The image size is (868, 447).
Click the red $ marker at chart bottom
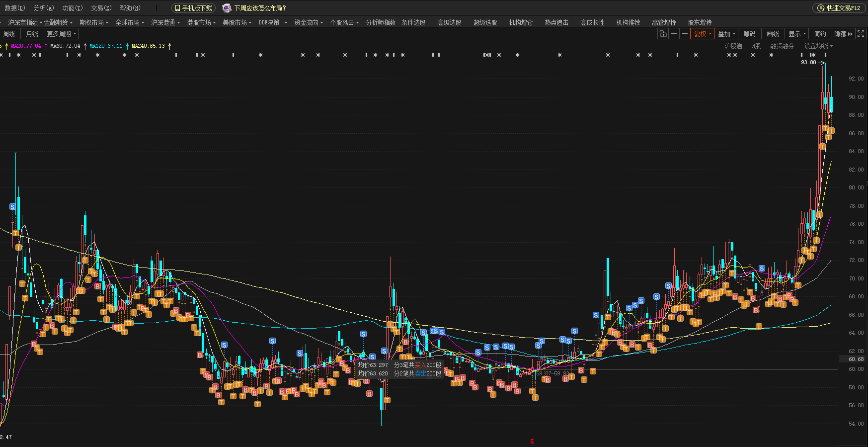[x=532, y=442]
